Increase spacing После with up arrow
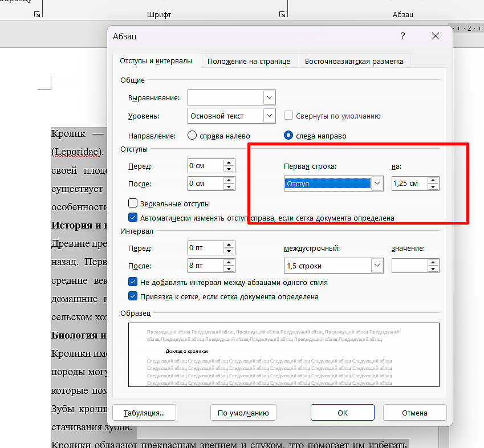 pyautogui.click(x=229, y=262)
